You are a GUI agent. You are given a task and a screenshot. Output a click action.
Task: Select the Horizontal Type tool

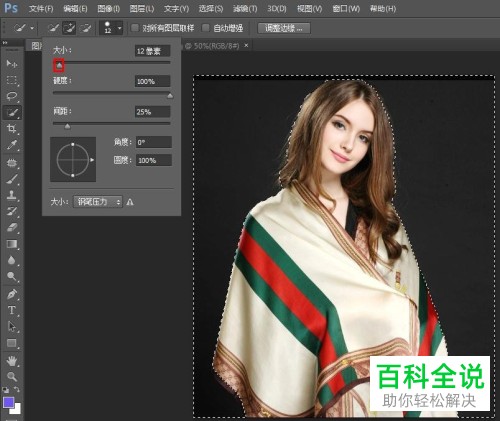[12, 310]
